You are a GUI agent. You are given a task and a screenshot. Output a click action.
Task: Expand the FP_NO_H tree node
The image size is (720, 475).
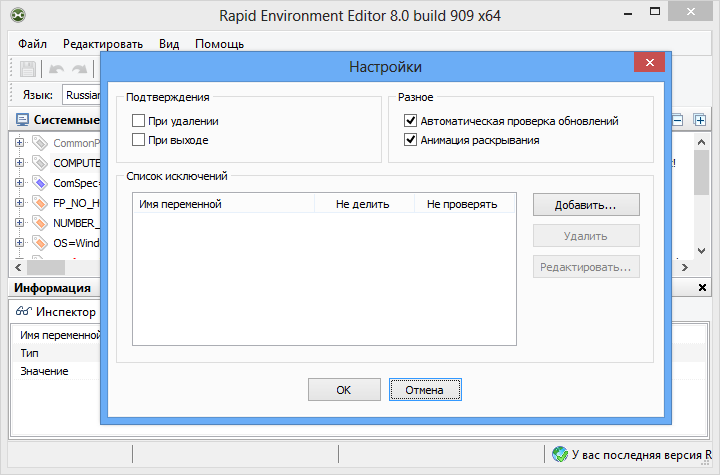(x=19, y=203)
